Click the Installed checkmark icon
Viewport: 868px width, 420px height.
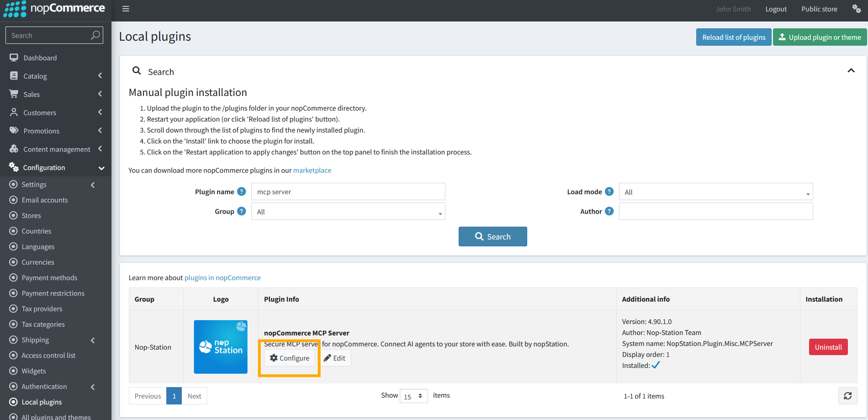[x=656, y=365]
